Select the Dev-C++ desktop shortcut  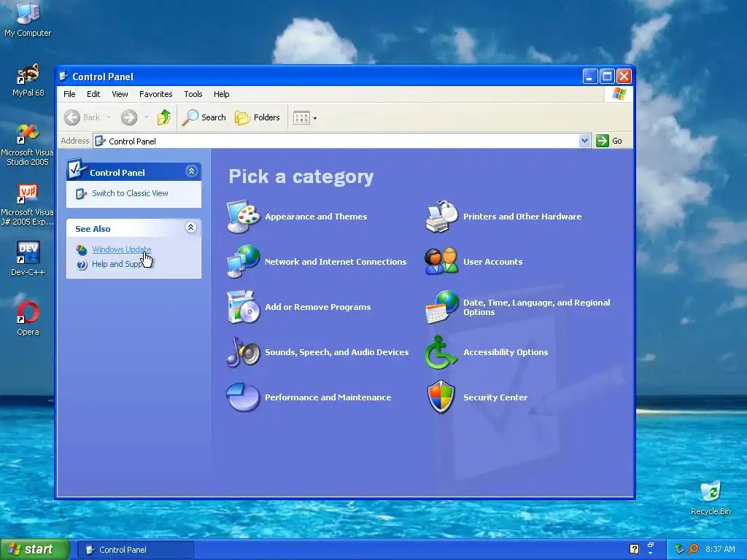coord(28,259)
